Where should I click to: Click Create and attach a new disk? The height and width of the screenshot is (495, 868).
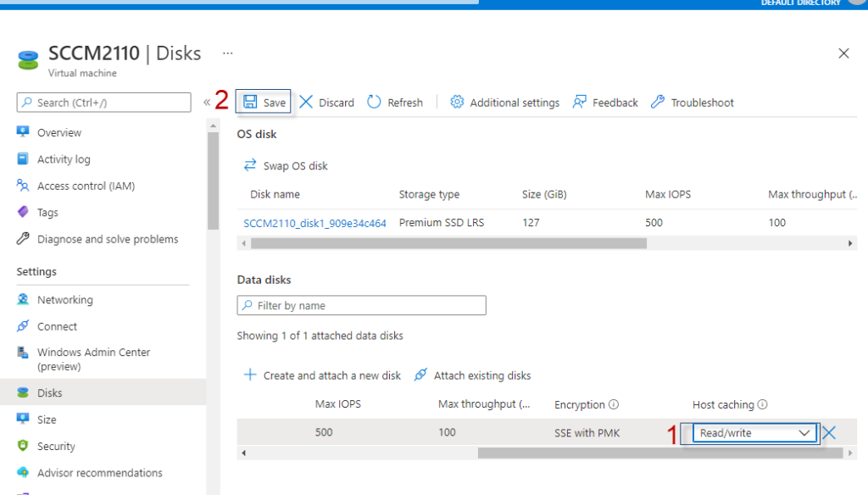(x=322, y=375)
